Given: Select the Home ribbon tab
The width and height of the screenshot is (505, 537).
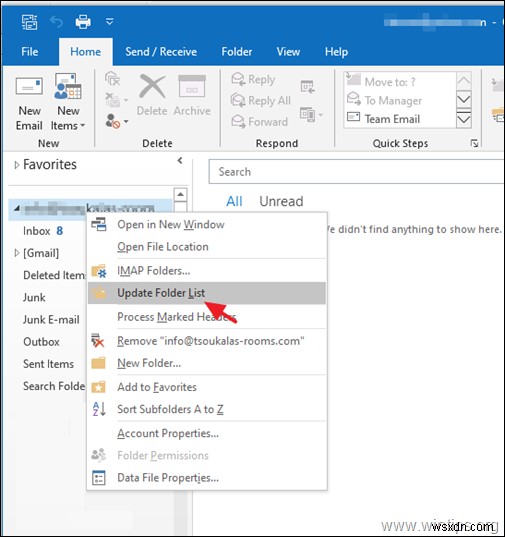Looking at the screenshot, I should point(86,52).
